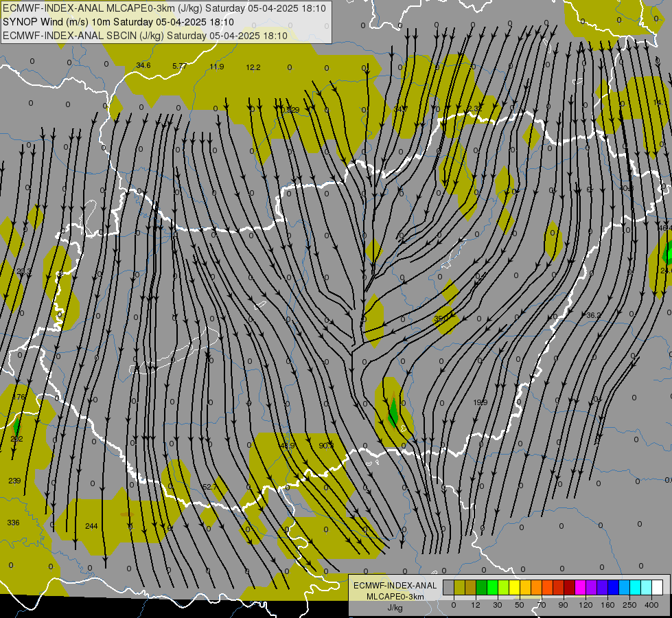
Task: Click the map value 35.0
Action: tap(441, 319)
